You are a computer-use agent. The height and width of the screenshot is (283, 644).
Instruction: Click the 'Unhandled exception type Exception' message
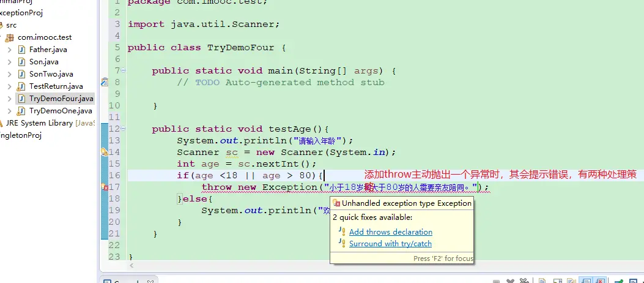[407, 203]
